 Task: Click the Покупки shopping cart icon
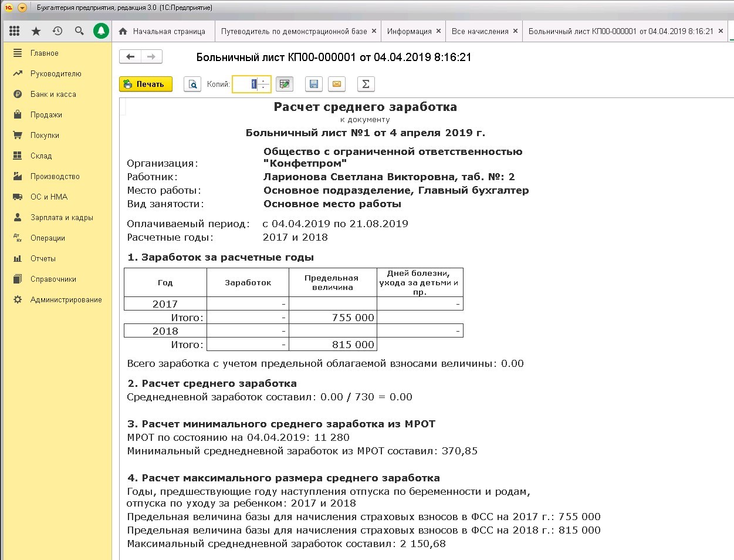pos(18,135)
